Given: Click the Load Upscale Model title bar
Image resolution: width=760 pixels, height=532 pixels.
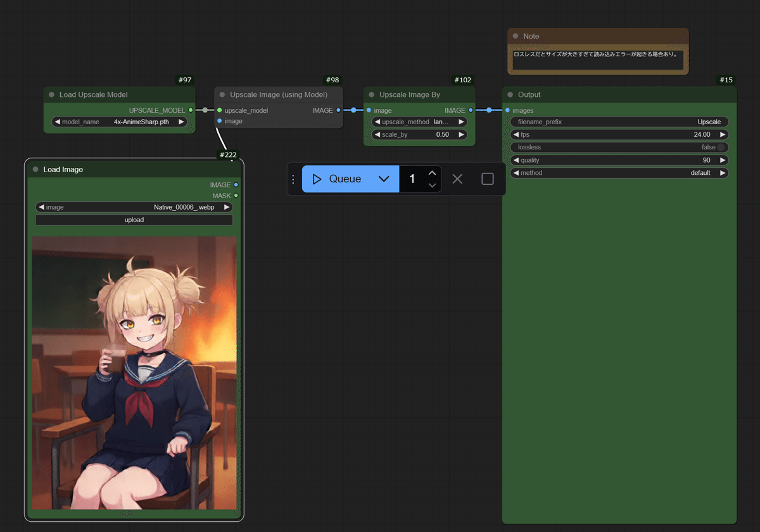Looking at the screenshot, I should pyautogui.click(x=119, y=95).
